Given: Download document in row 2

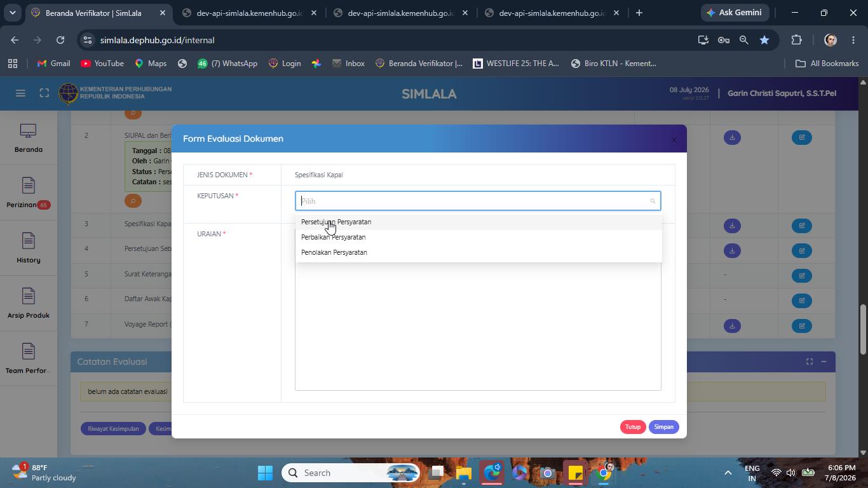Looking at the screenshot, I should [732, 137].
